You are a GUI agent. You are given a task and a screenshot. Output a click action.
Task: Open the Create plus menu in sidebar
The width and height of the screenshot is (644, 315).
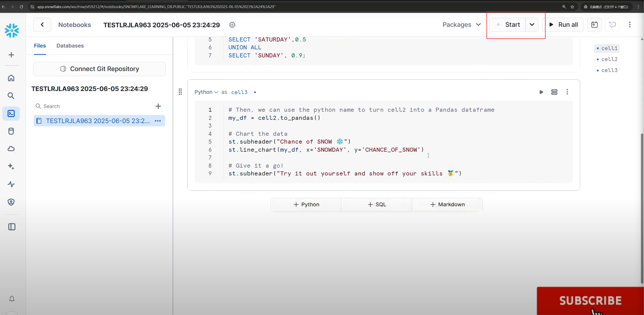click(x=11, y=55)
